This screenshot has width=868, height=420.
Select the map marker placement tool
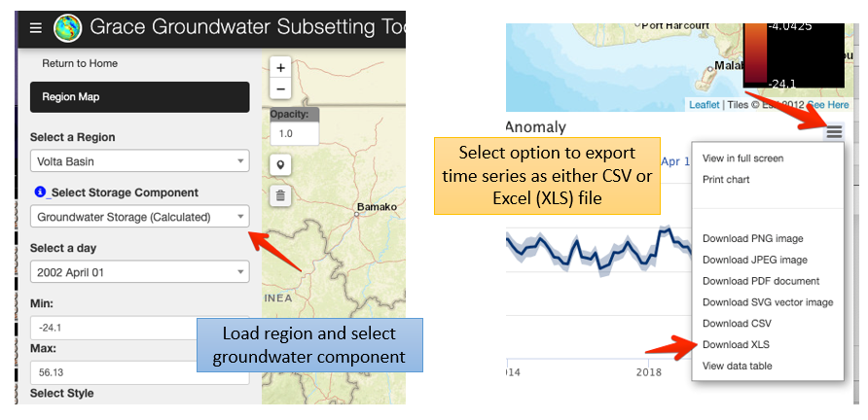[x=280, y=164]
